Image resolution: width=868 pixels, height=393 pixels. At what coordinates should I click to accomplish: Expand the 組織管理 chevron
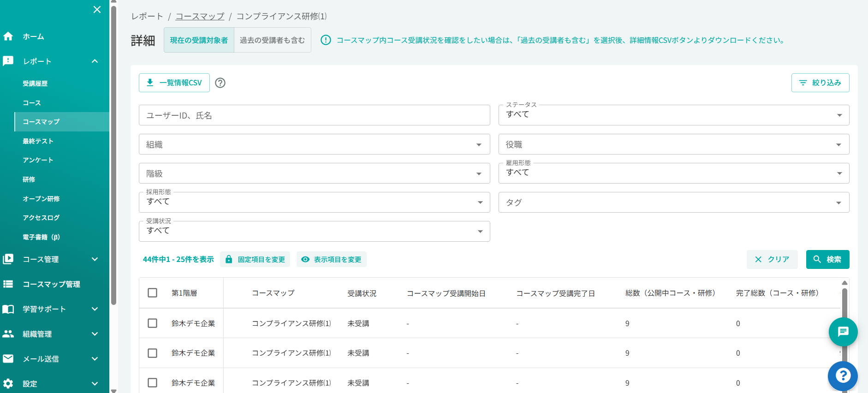pyautogui.click(x=95, y=334)
